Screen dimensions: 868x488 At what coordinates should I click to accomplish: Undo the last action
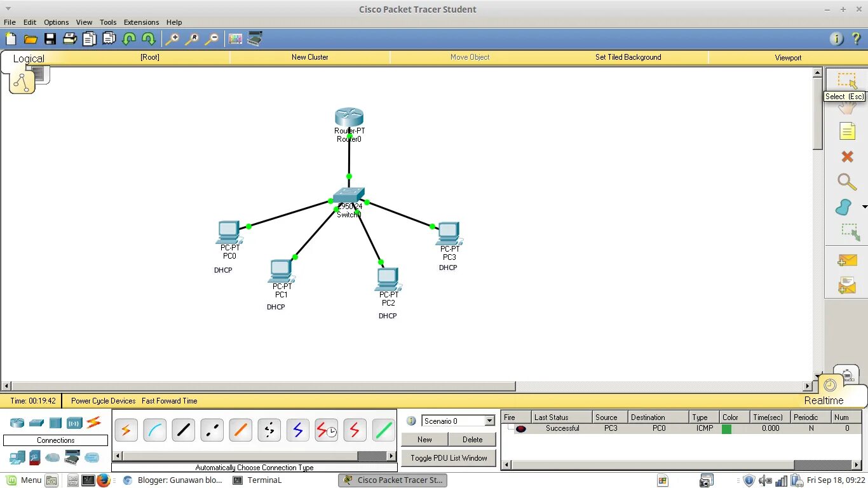click(129, 39)
